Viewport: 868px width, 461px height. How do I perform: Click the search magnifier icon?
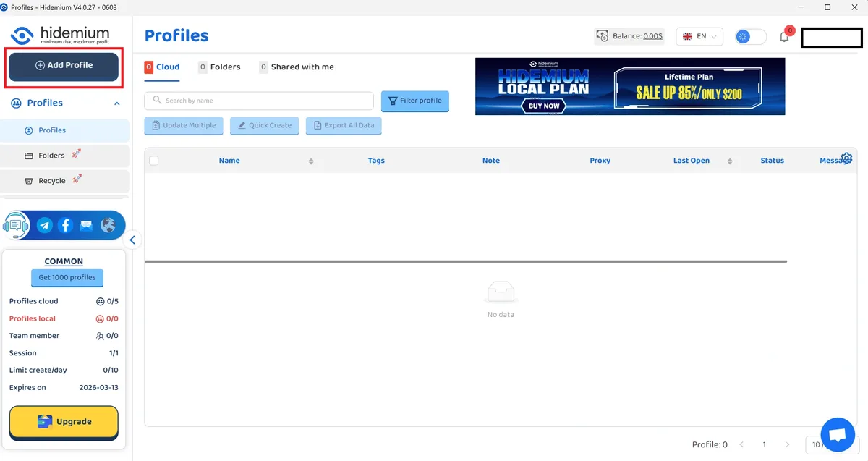(156, 101)
